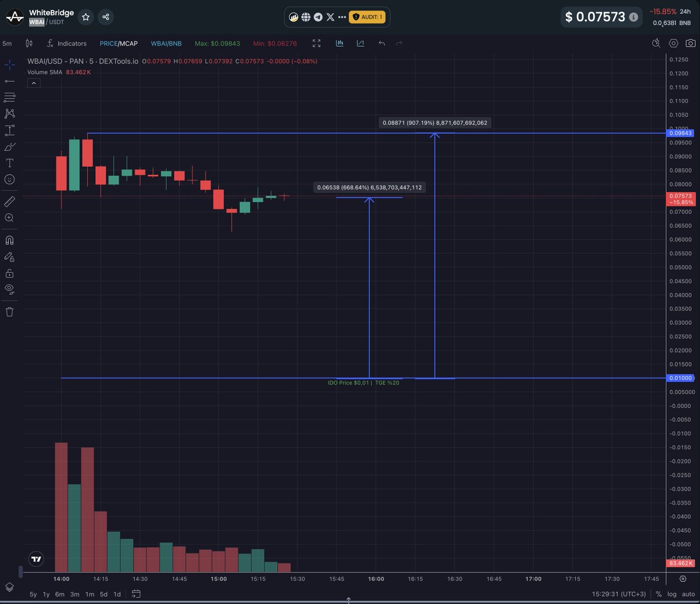The height and width of the screenshot is (604, 700).
Task: Toggle the WBAI/BNB pair quote
Action: coord(166,43)
